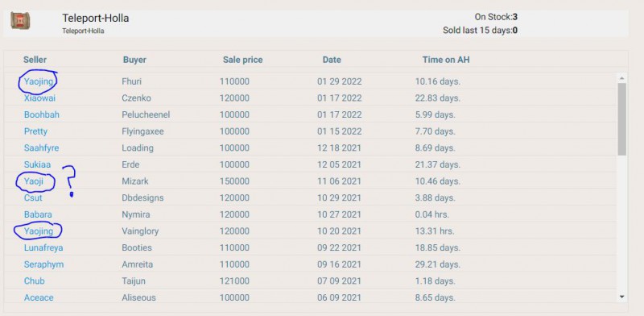Sort by Buyer column header
The image size is (644, 316).
click(134, 60)
